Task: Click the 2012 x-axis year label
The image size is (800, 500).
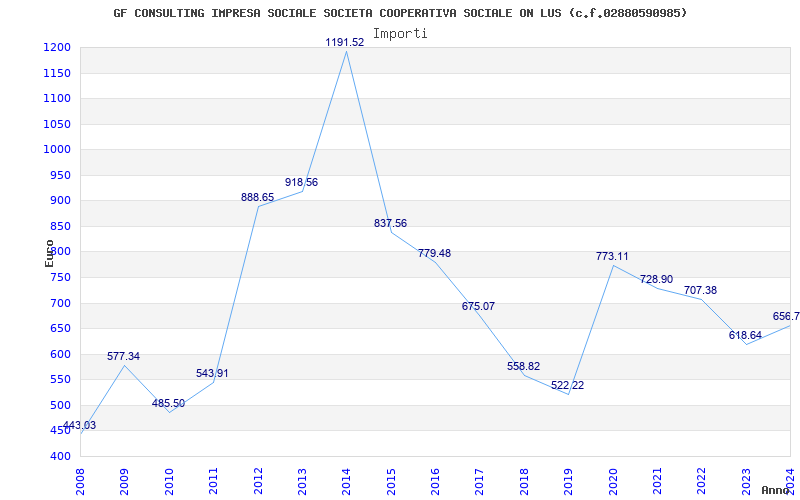Action: (258, 481)
